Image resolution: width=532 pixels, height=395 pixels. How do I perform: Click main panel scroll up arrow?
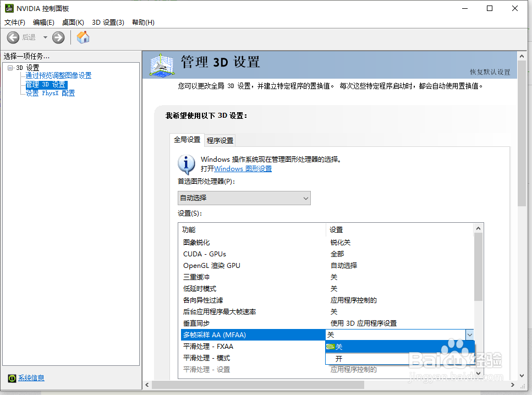pyautogui.click(x=522, y=56)
